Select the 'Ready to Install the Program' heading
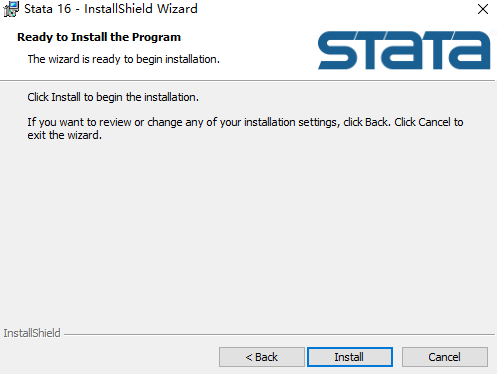 point(99,37)
